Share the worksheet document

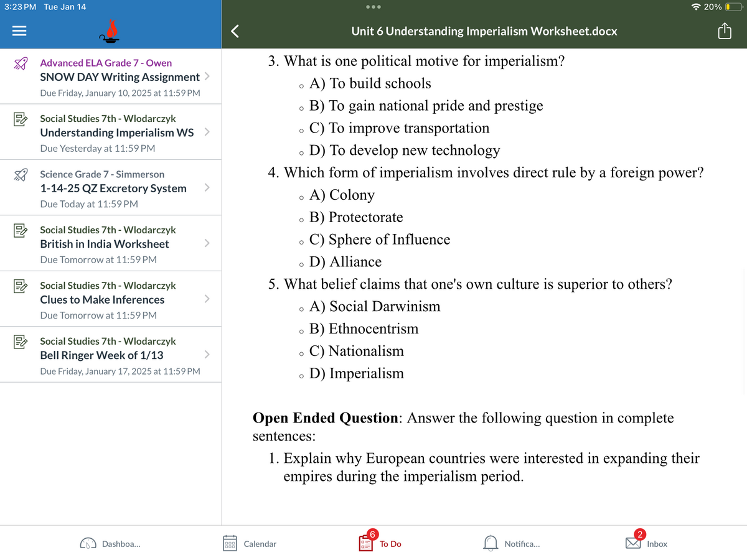point(725,31)
